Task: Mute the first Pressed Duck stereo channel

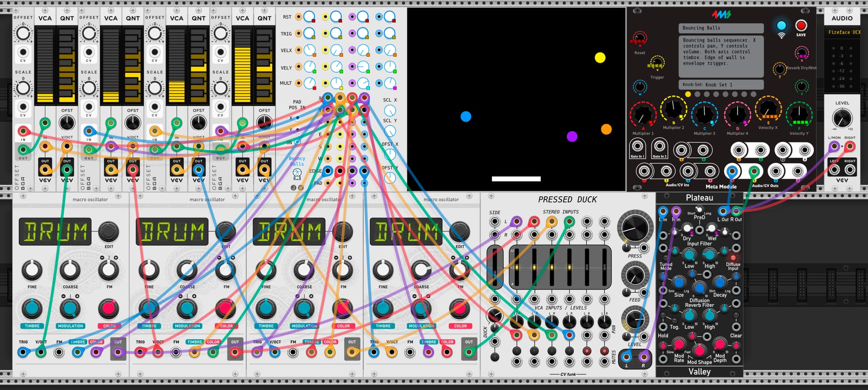Action: pos(516,351)
